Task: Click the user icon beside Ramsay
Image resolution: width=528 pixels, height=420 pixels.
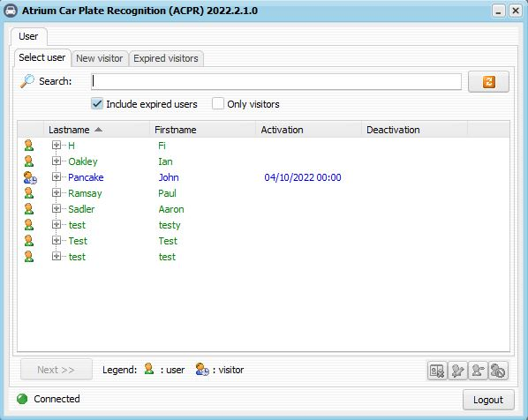Action: click(29, 193)
